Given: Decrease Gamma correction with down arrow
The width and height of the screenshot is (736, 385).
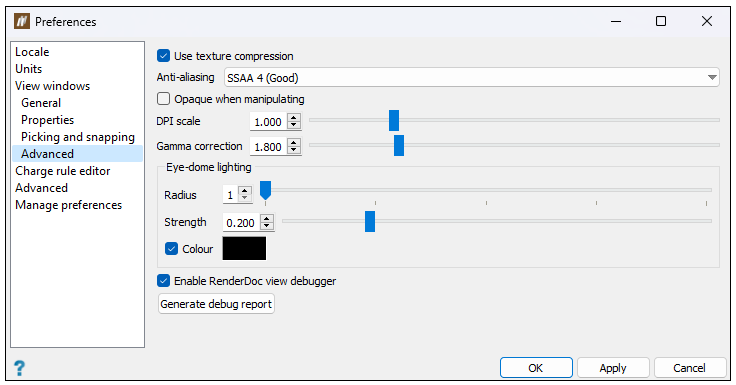Looking at the screenshot, I should pos(294,150).
